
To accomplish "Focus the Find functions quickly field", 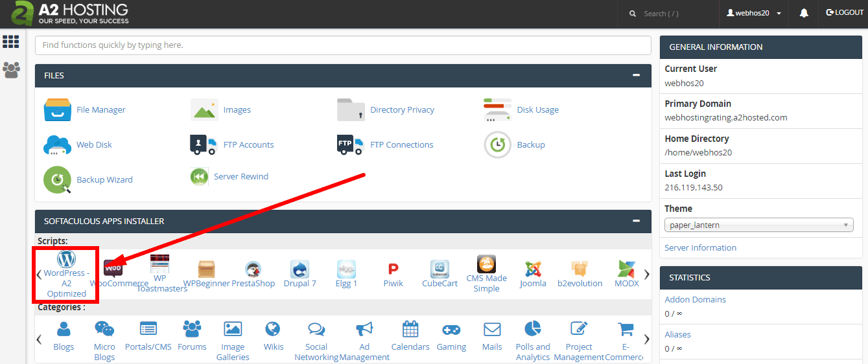I will (x=343, y=45).
